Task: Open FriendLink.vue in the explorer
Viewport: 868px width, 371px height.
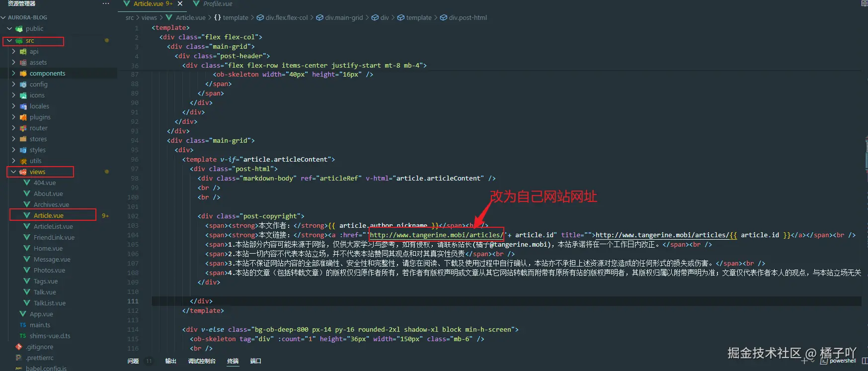Action: 54,237
